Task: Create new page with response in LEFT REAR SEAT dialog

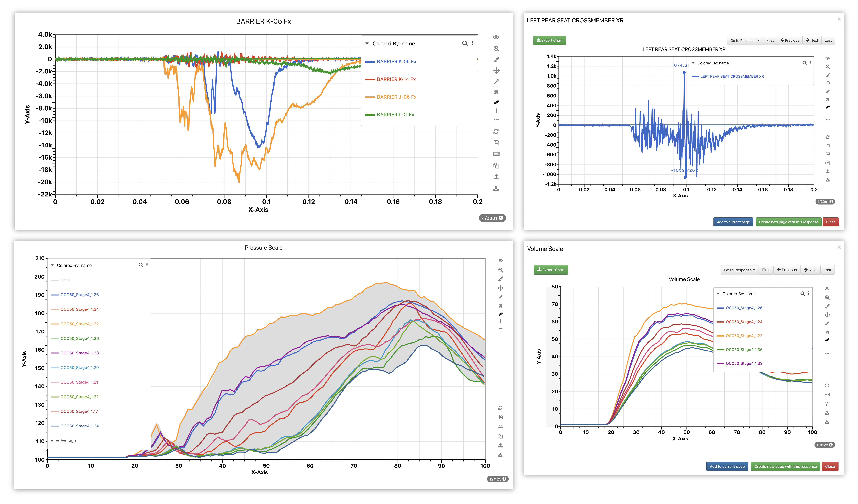Action: 788,222
